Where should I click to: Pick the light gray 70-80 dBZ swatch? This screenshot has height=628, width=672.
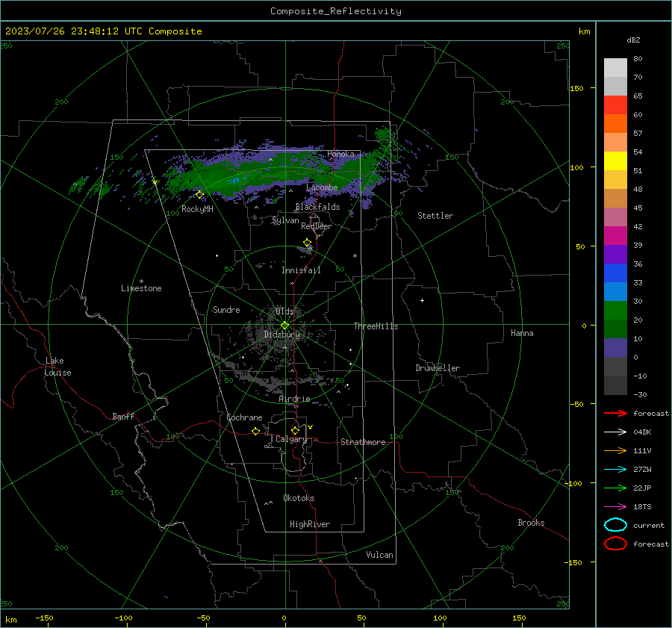pos(615,68)
